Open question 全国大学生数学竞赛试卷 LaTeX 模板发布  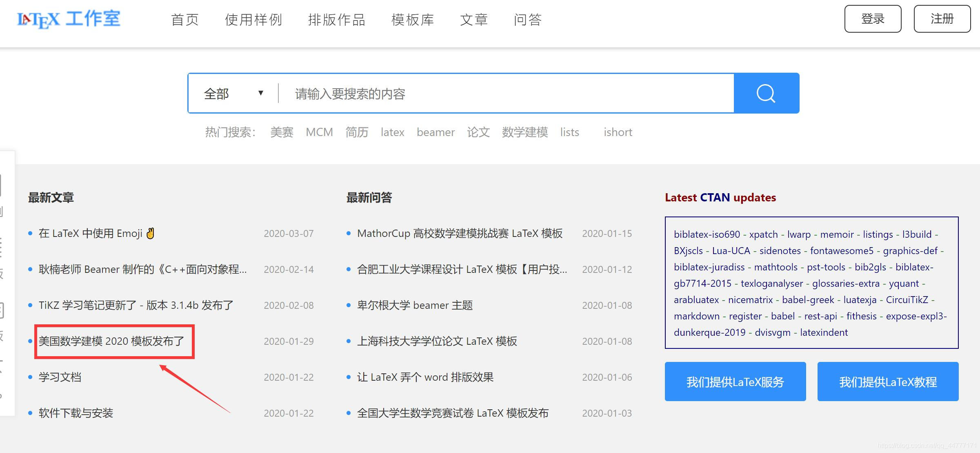[453, 413]
